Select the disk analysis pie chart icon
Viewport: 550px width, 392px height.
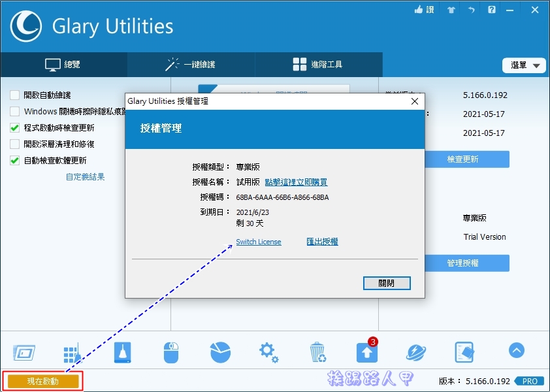(x=220, y=351)
